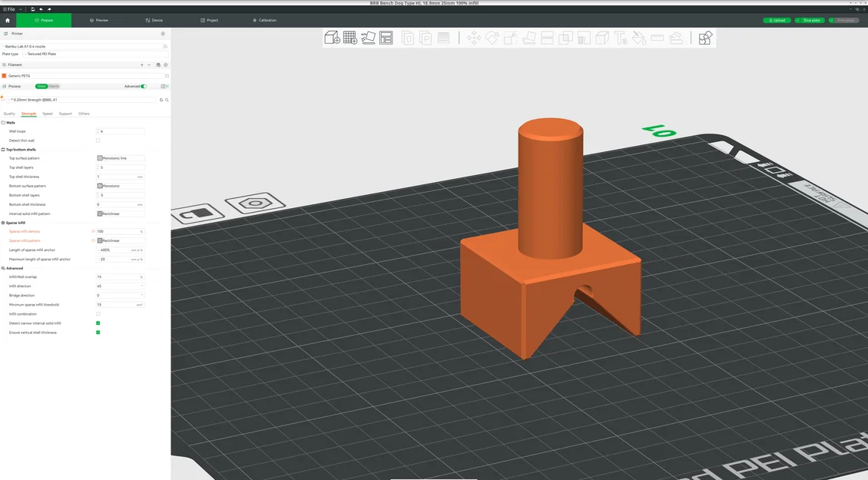Click the Save project disk icon
Screen dimensions: 868x480
(33, 9)
